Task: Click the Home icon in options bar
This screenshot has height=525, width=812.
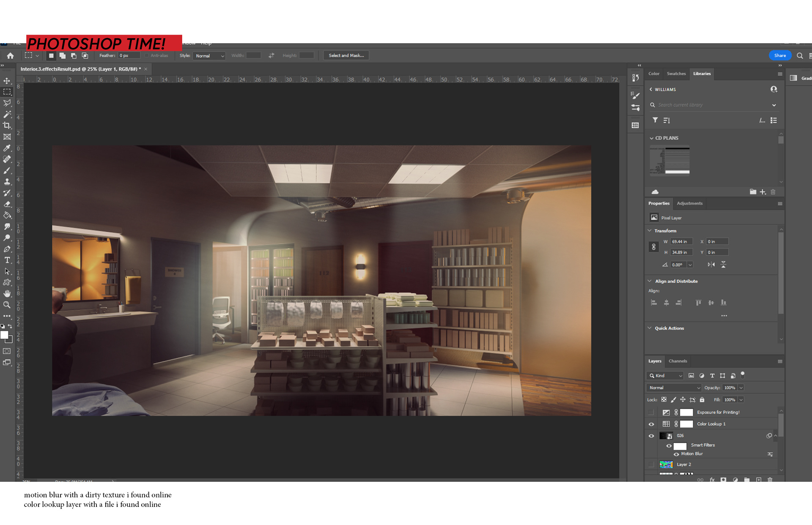Action: coord(11,56)
